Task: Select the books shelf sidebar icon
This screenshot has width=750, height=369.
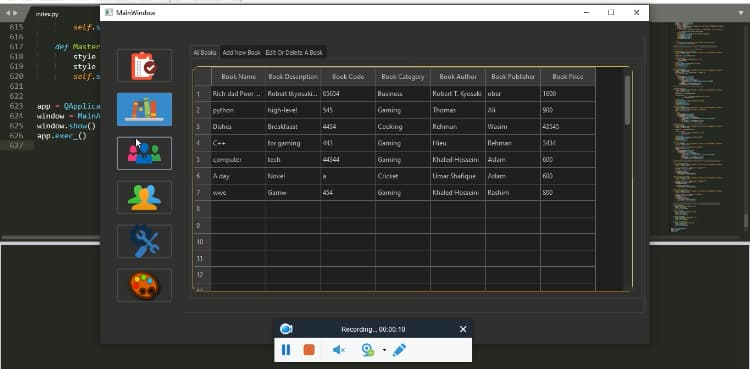Action: click(x=144, y=109)
